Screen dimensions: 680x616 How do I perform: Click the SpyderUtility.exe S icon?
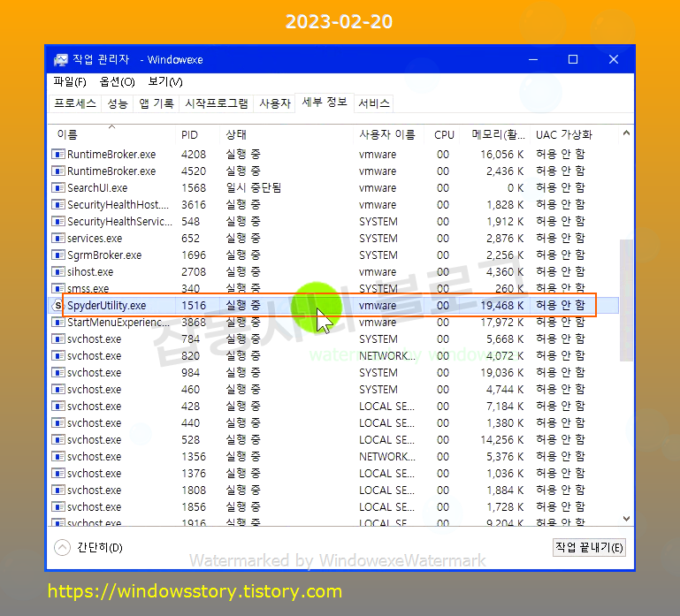point(57,306)
